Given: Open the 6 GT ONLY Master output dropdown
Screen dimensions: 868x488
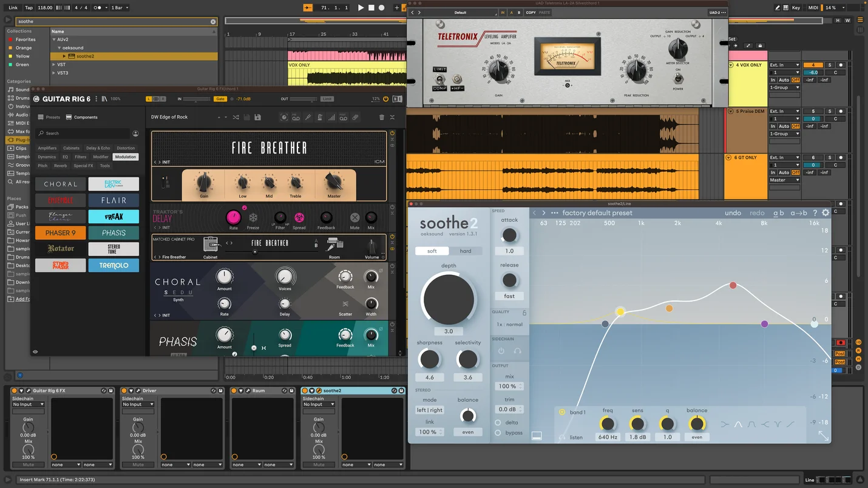Looking at the screenshot, I should point(785,180).
